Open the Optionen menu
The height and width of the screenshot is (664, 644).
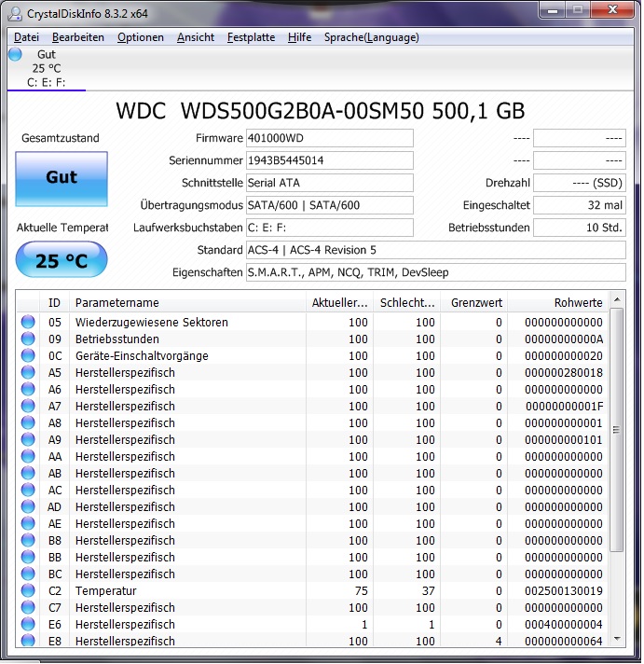click(x=141, y=37)
